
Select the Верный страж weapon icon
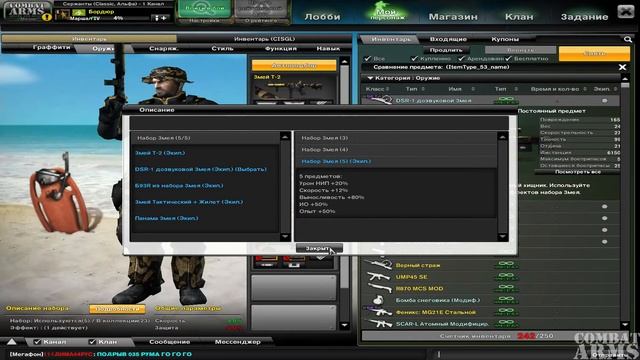pyautogui.click(x=379, y=265)
